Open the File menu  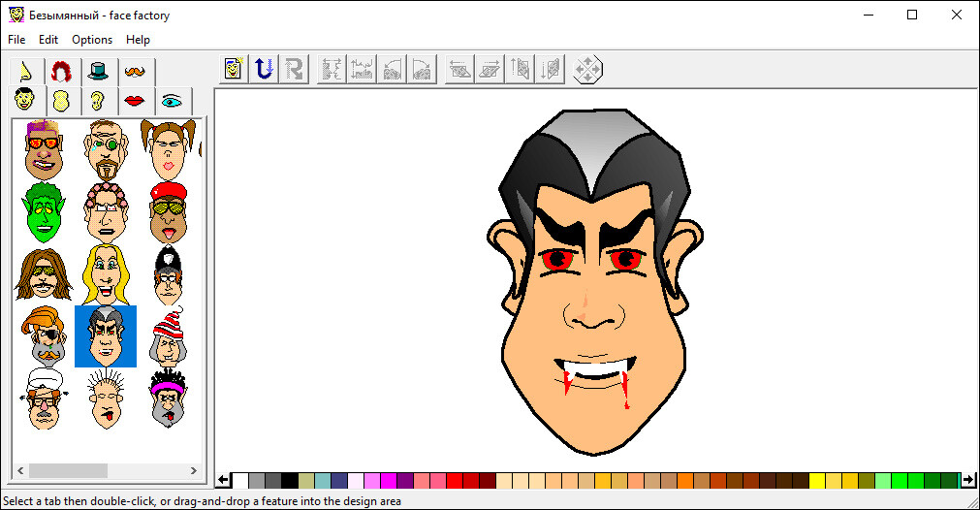pos(16,40)
